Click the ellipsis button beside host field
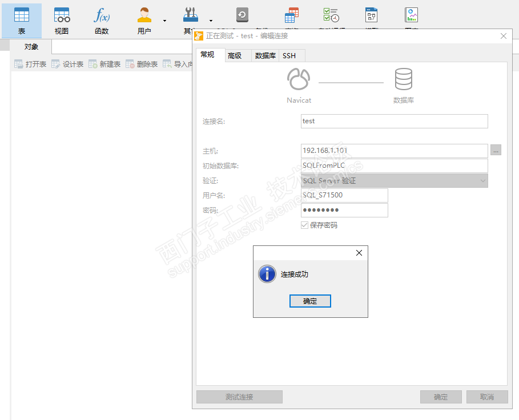The width and height of the screenshot is (519, 420). (496, 150)
